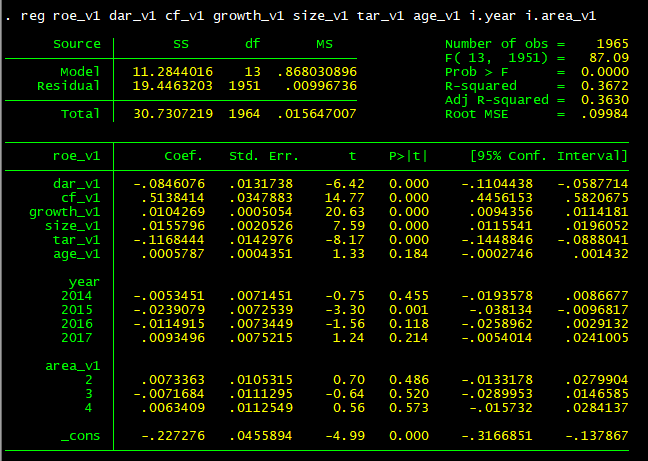Click year 2015 coefficient -.0239079
This screenshot has width=648, height=461.
tap(169, 310)
